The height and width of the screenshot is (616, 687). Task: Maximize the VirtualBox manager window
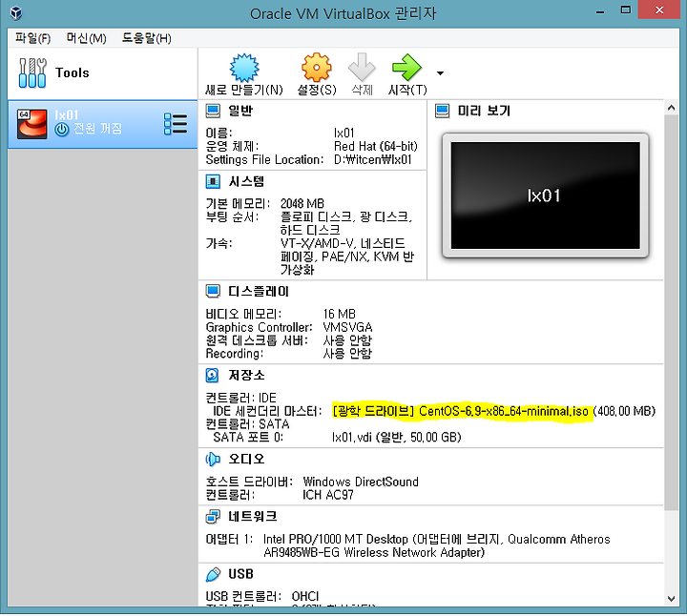(626, 10)
